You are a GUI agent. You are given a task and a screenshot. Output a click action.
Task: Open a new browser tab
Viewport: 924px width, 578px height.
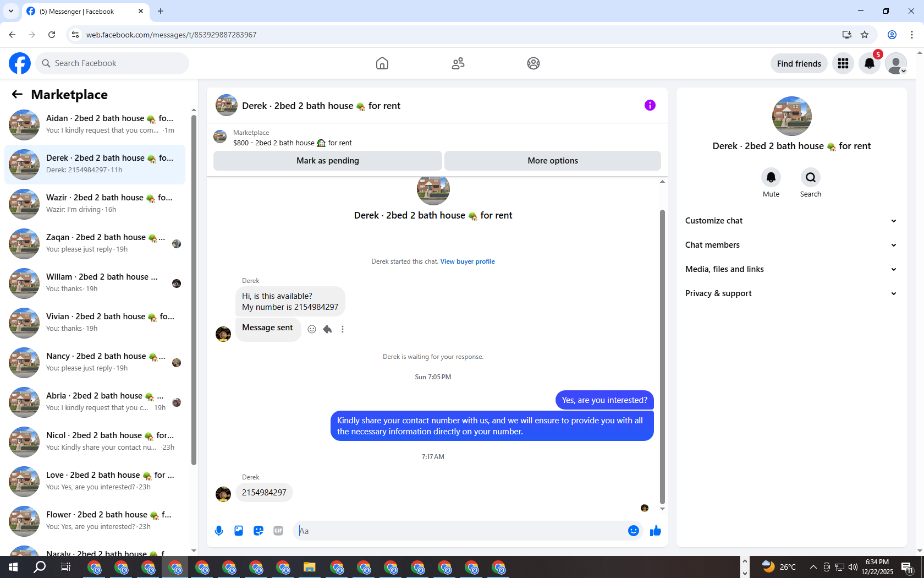point(161,11)
